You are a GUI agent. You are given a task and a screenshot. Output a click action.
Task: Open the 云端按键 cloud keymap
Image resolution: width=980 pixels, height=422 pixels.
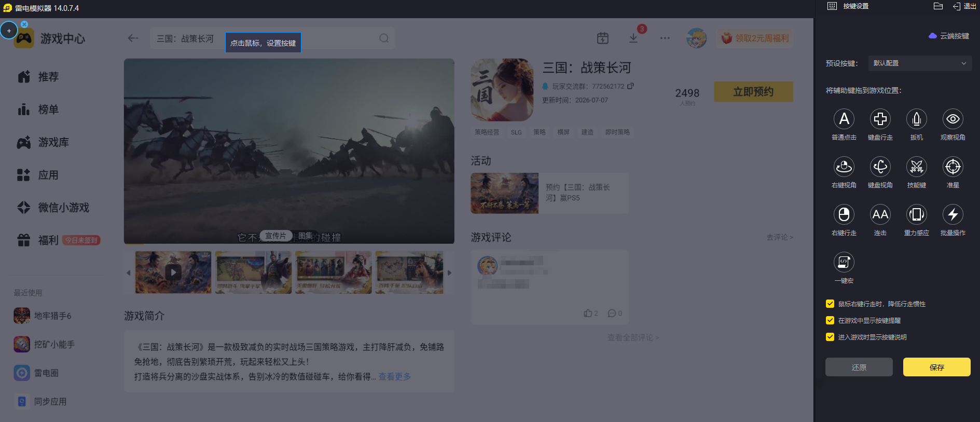pos(949,36)
